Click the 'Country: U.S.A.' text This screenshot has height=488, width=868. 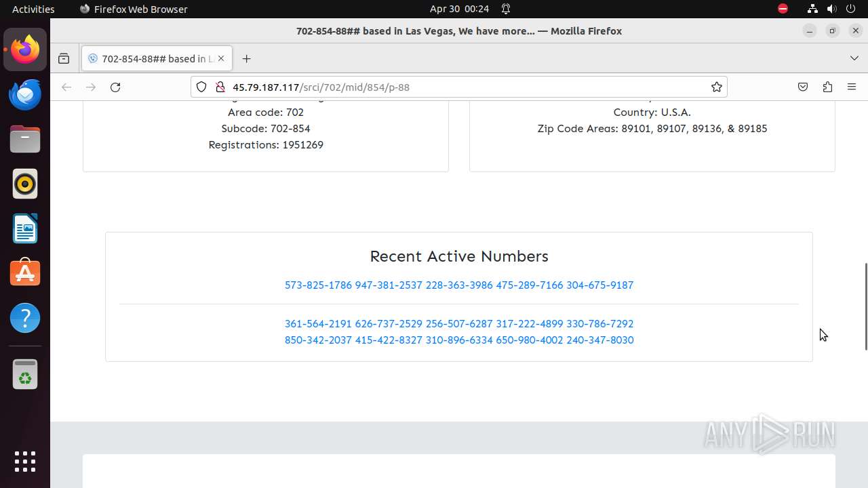coord(652,113)
